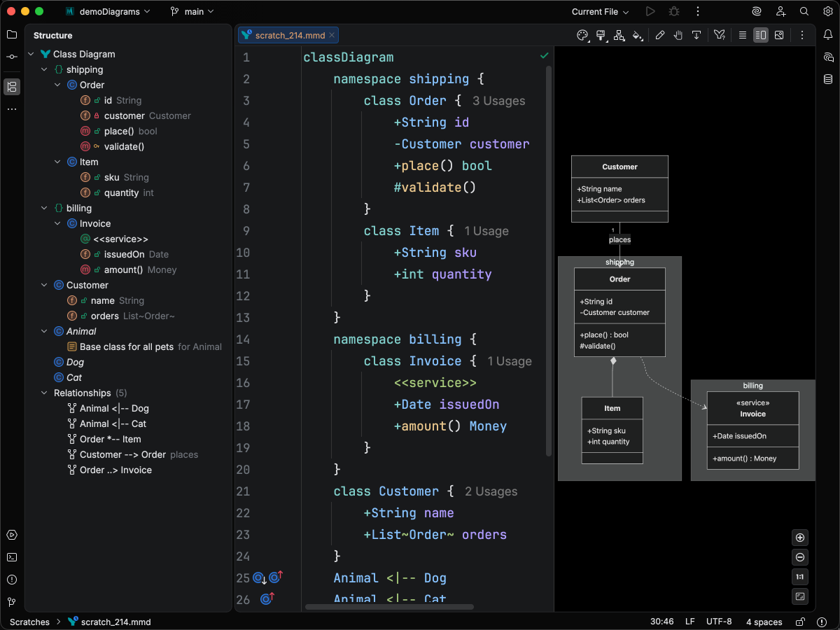
Task: Click the Invoice class box in preview
Action: [752, 430]
